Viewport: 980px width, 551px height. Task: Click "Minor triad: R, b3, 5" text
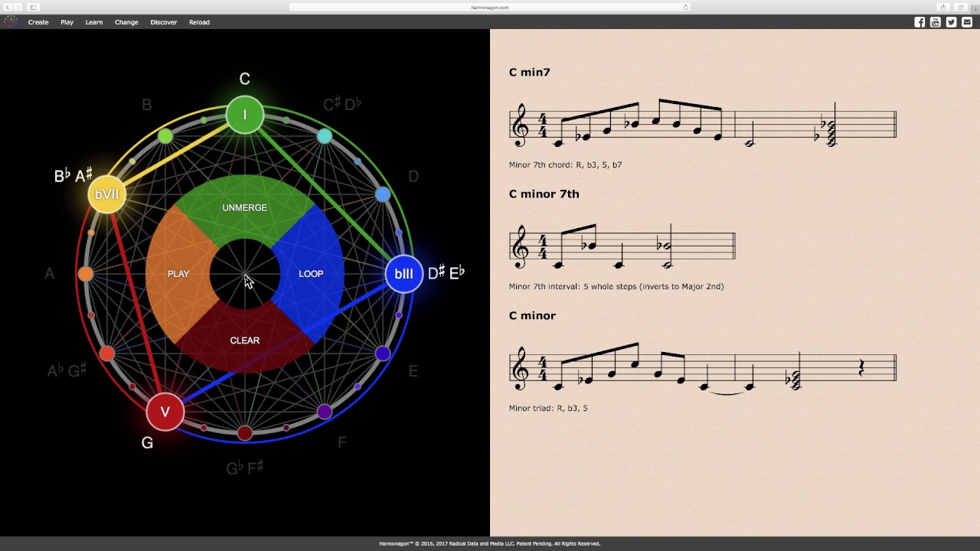[x=548, y=408]
